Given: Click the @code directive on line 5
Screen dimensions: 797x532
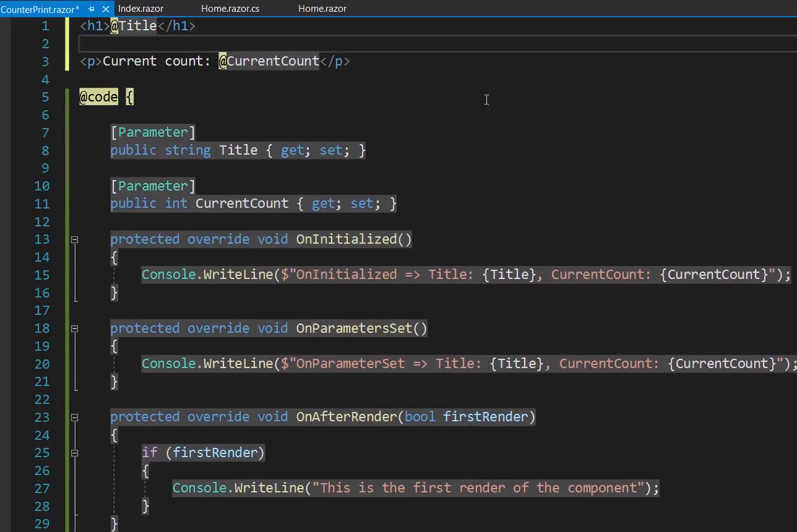Looking at the screenshot, I should 98,97.
